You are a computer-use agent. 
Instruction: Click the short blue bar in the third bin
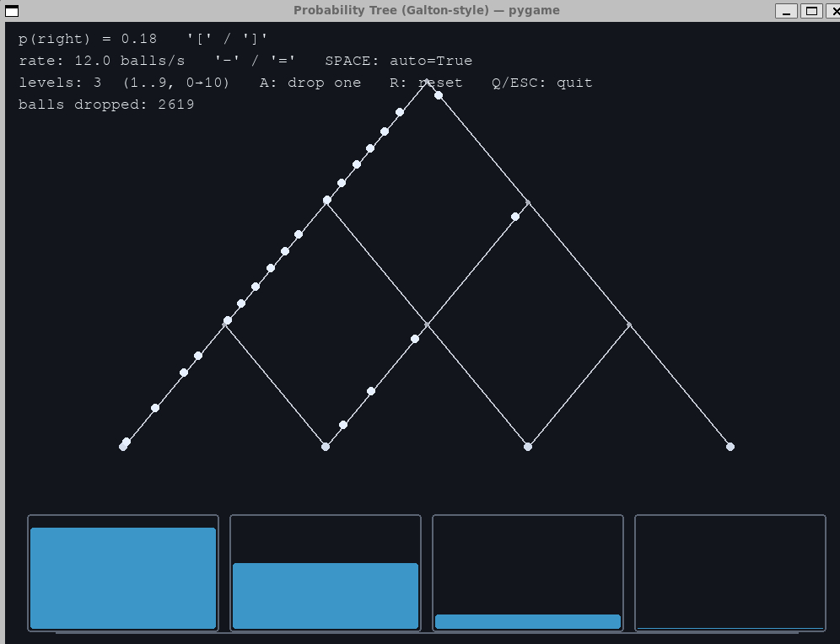coord(528,622)
